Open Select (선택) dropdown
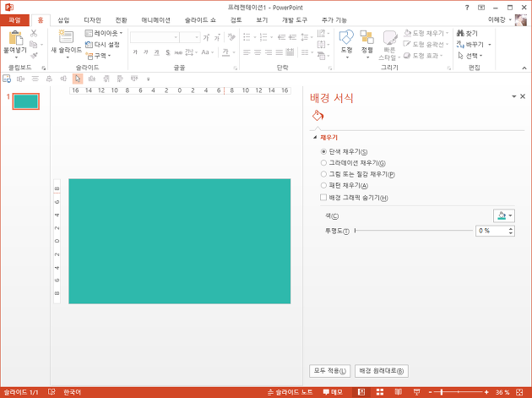Image resolution: width=532 pixels, height=398 pixels. tap(470, 56)
